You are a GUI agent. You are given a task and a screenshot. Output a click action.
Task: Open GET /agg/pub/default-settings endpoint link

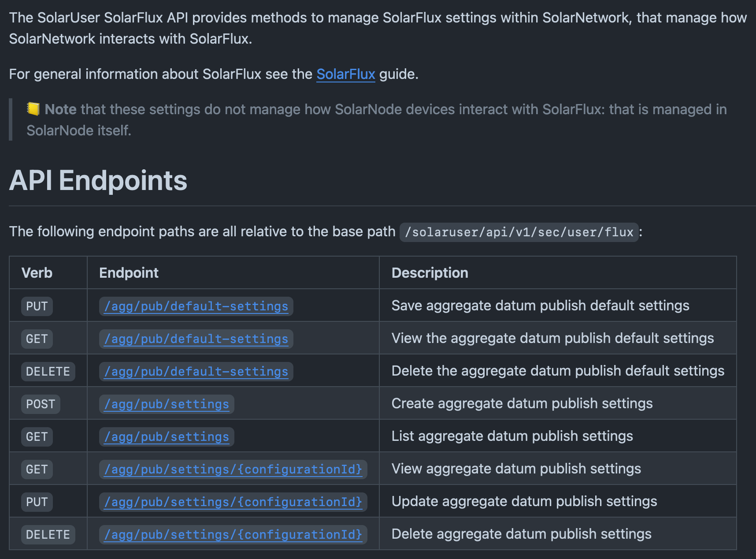196,339
